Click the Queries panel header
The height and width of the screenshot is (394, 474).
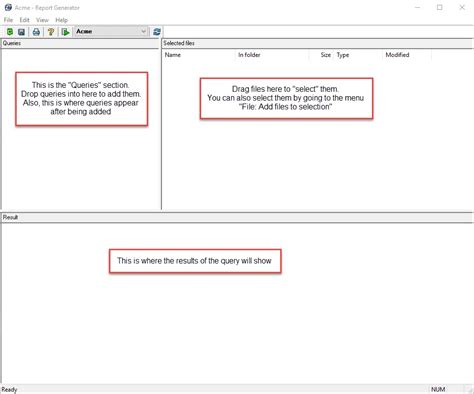[x=80, y=43]
